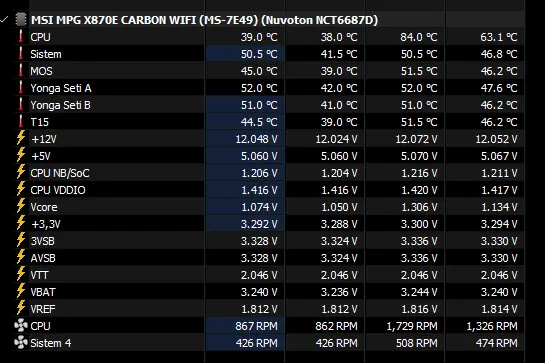Click the motherboard chip icon in header

pos(21,20)
